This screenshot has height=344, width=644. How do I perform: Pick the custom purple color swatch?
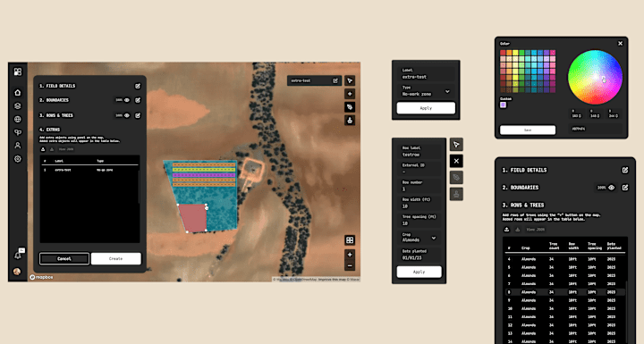click(503, 105)
